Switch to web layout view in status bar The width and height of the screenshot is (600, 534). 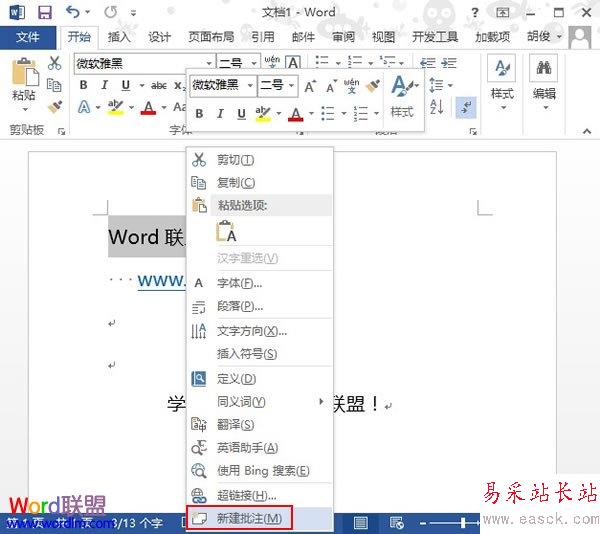396,523
